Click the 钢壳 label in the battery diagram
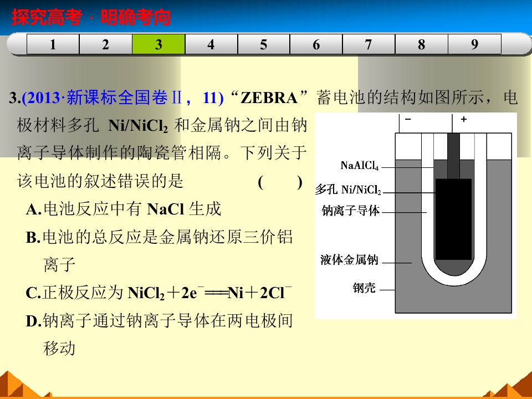The image size is (532, 399). [x=364, y=288]
